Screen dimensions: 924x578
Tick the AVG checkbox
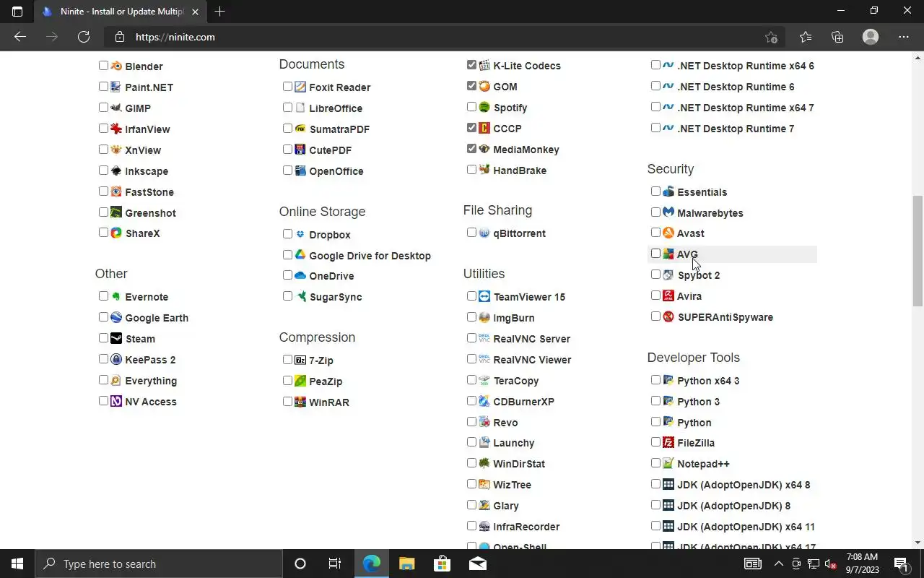click(x=655, y=254)
